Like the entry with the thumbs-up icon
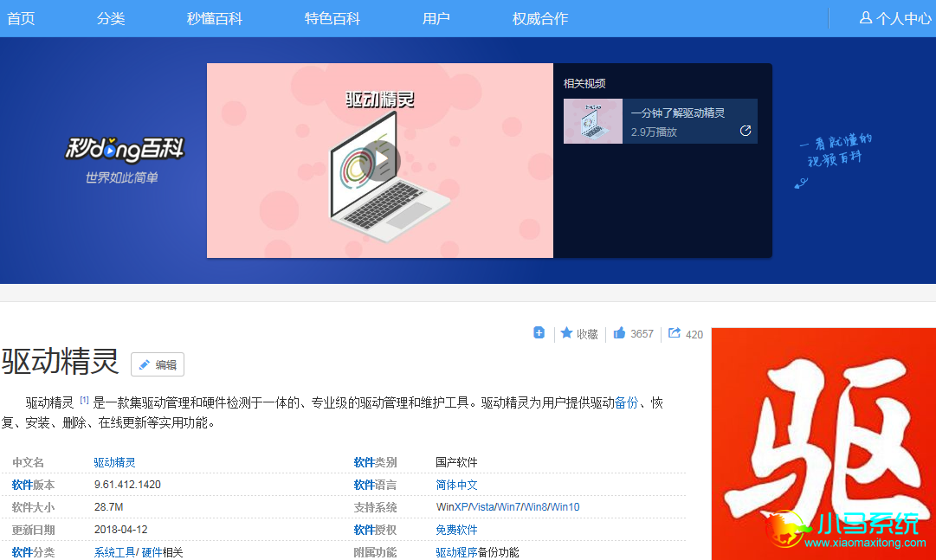The width and height of the screenshot is (936, 560). pos(619,333)
